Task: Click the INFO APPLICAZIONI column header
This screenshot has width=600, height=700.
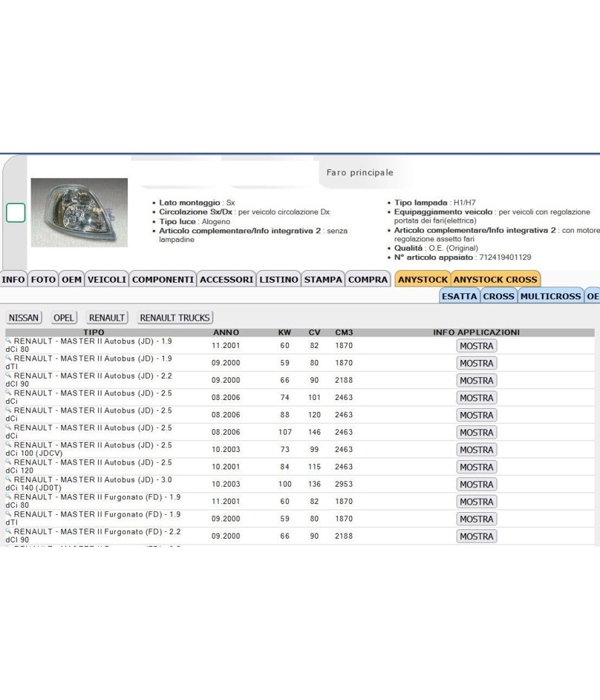Action: click(477, 333)
